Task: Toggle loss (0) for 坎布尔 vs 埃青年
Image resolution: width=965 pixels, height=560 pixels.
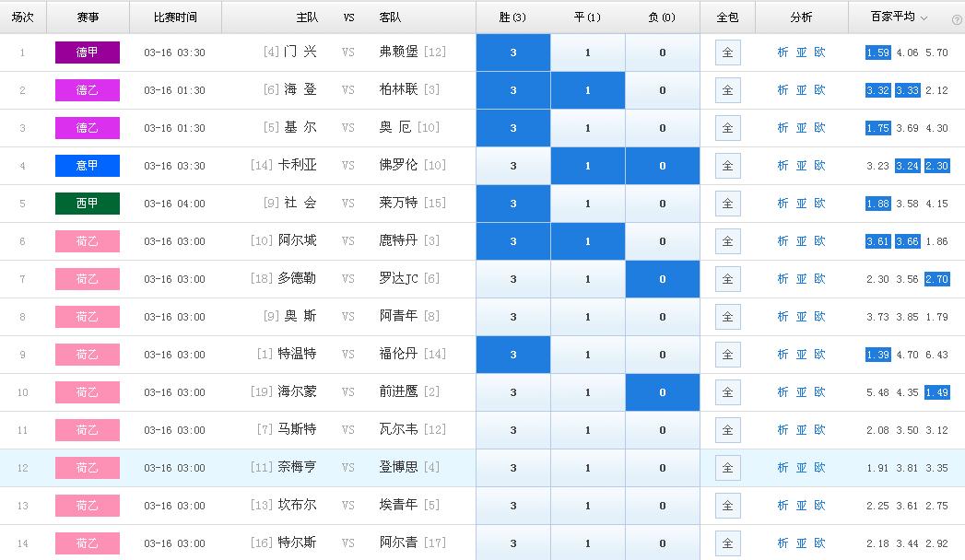Action: click(662, 506)
